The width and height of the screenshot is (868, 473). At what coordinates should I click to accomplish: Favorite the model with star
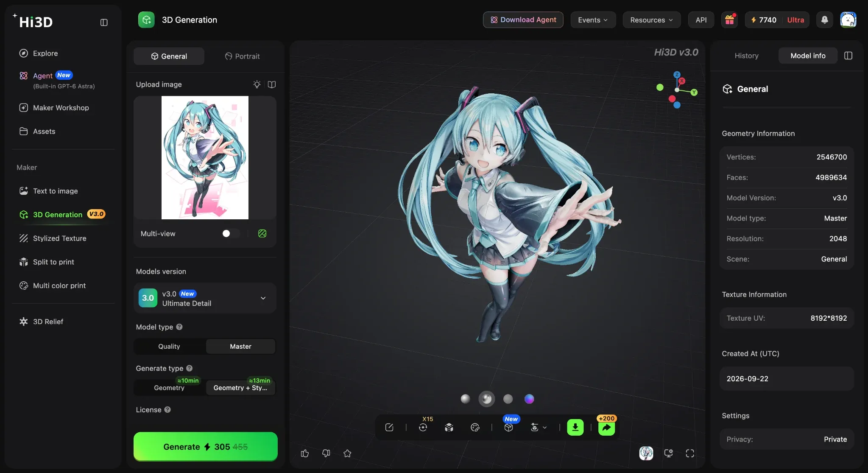pyautogui.click(x=347, y=453)
